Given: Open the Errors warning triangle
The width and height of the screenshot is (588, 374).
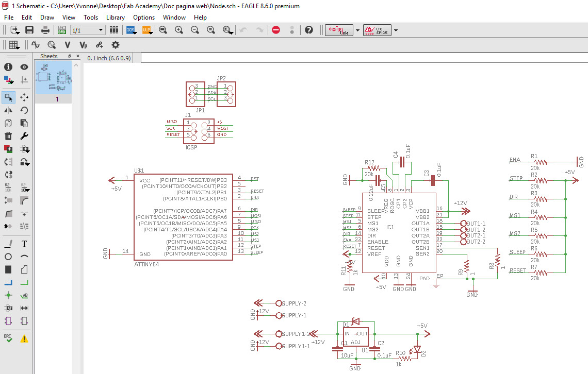Looking at the screenshot, I should click(x=24, y=339).
